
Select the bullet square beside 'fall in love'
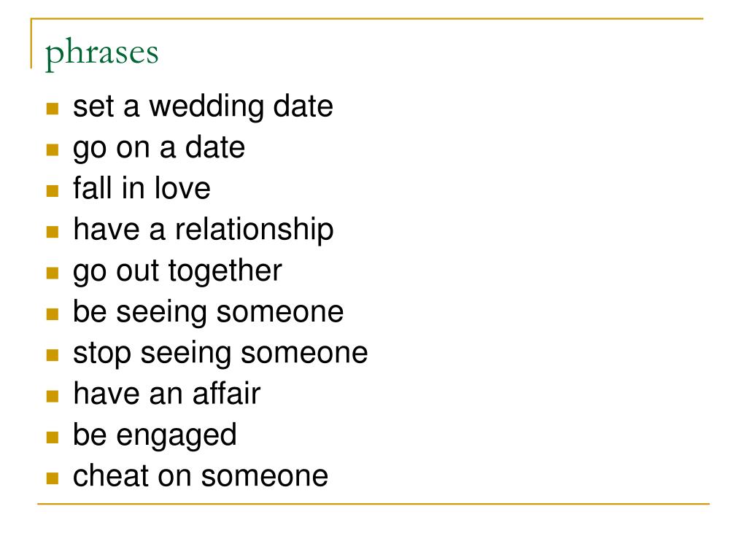coord(53,191)
